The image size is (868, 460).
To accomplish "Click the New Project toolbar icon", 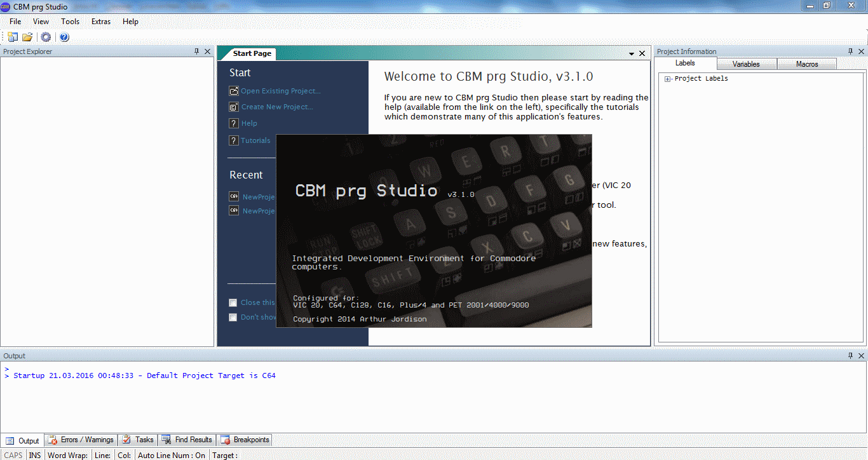I will 13,37.
